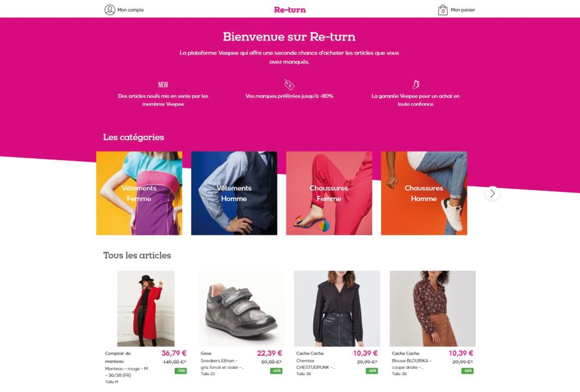Click the Geox brand name link

[206, 353]
